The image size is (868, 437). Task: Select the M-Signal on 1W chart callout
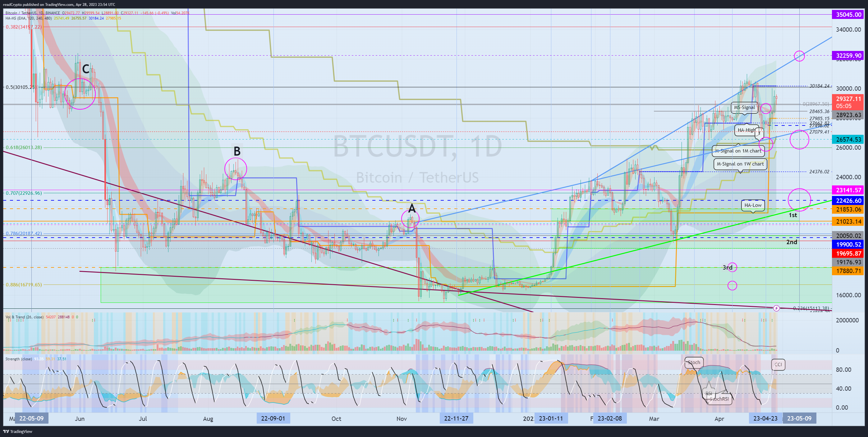[x=740, y=164]
